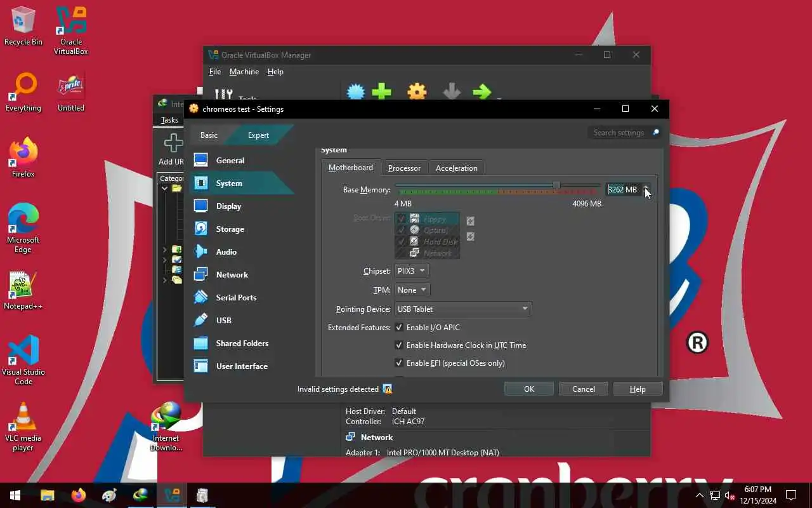Select the System category icon in the sidebar
The image size is (812, 508).
click(x=200, y=184)
